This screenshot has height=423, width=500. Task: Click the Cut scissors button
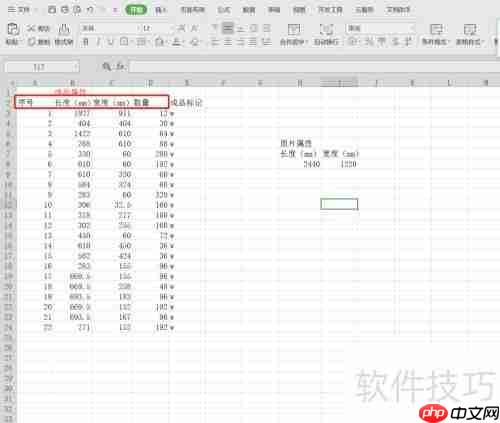point(39,29)
